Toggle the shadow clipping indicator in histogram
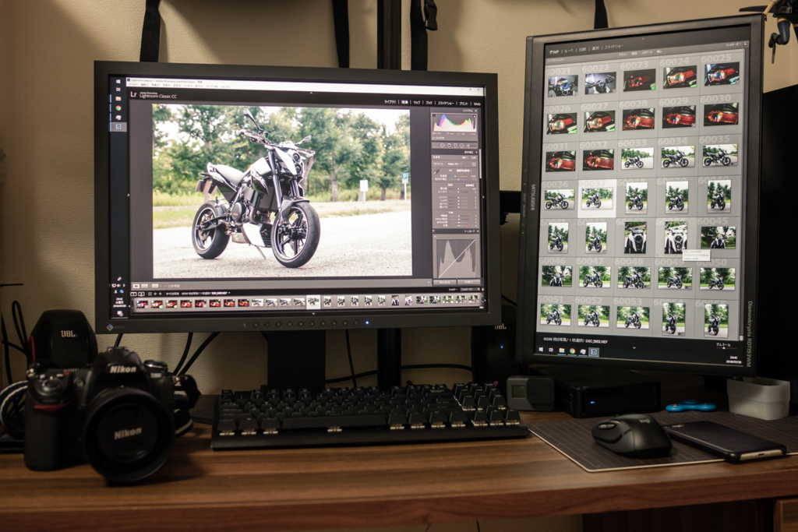798x532 pixels. coord(434,116)
